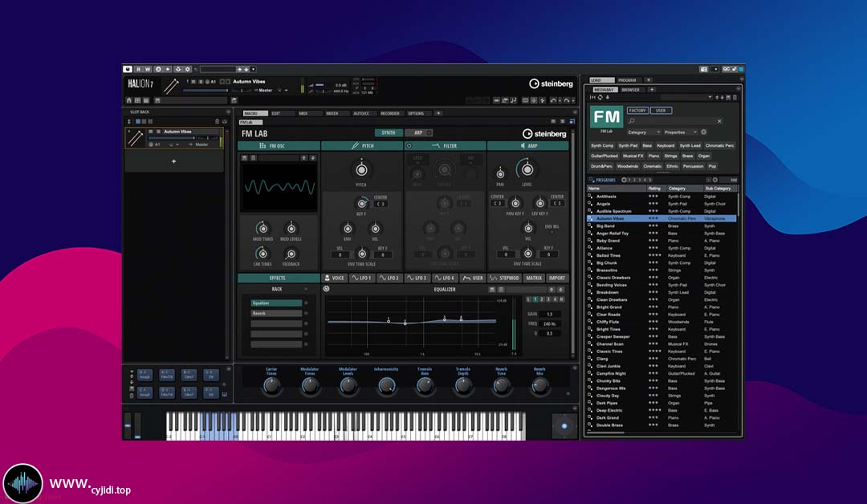867x504 pixels.
Task: Click the PITCH knob
Action: point(361,169)
